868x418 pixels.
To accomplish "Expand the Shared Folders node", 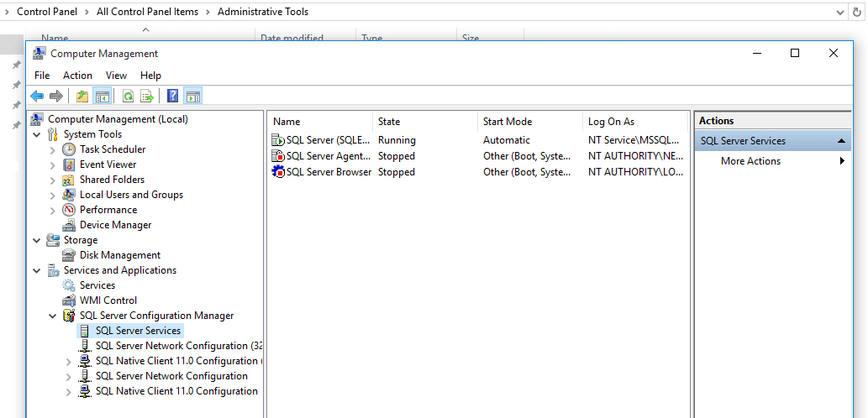I will coord(53,180).
